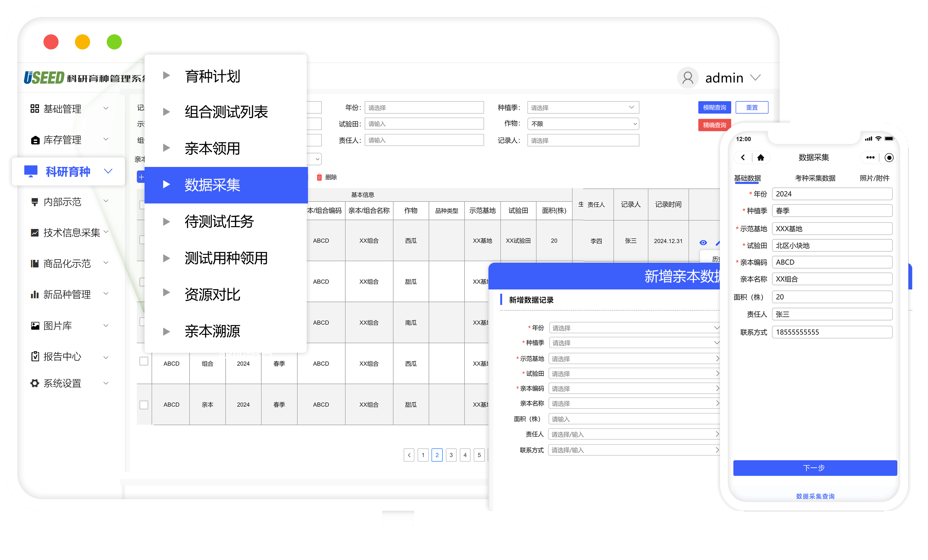Check the checkbox on the ABCD 组合 row

144,361
